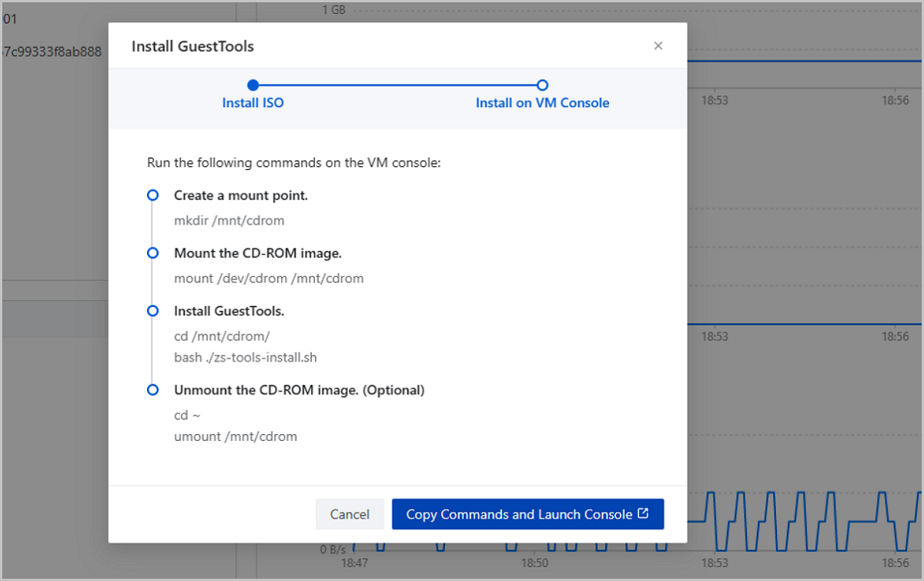Select the Install on VM Console step label
The image size is (924, 581).
coord(542,103)
